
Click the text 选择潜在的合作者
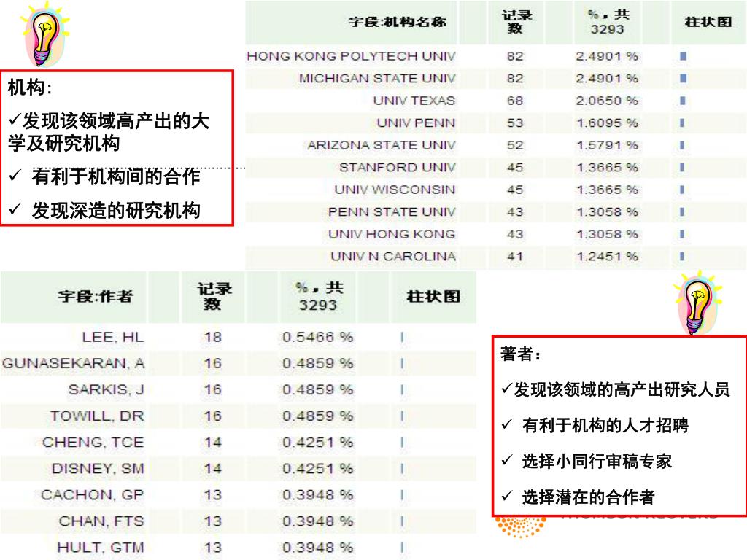589,497
